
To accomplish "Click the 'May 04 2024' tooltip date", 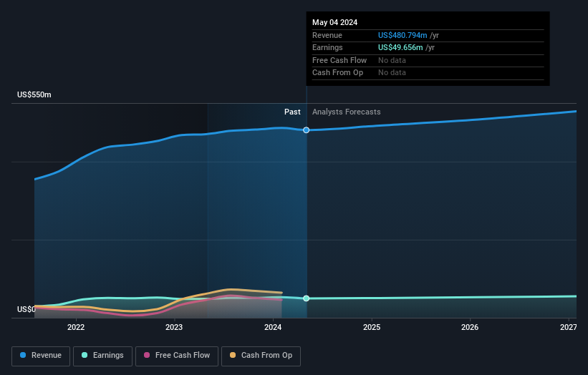I will pyautogui.click(x=334, y=22).
